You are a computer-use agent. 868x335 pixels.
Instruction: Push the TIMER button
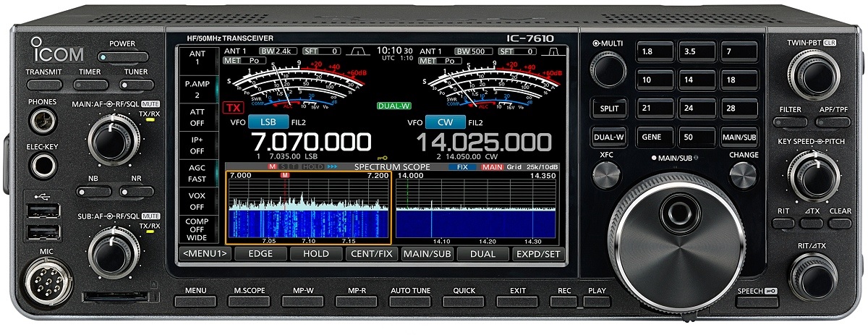tap(90, 85)
